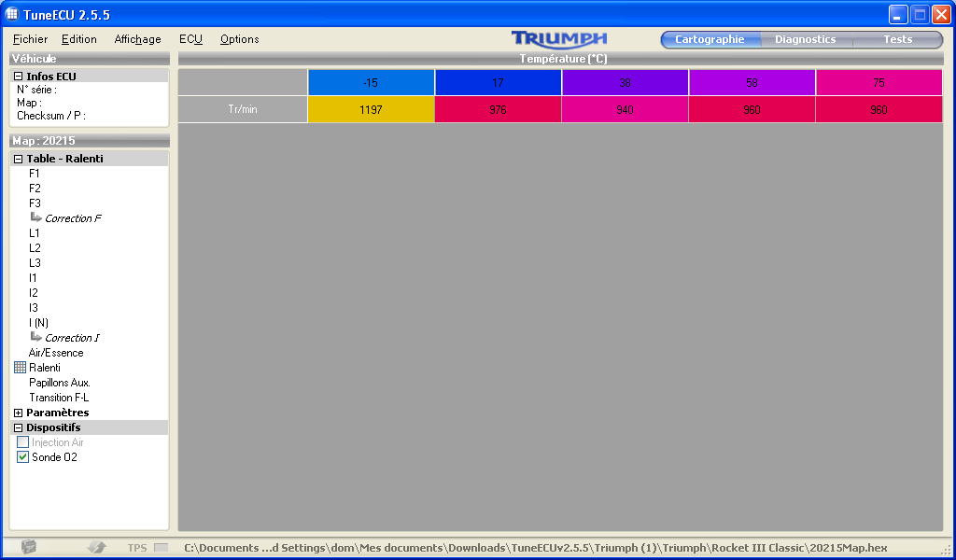Click the Triumph logo
The height and width of the screenshot is (560, 956).
tap(559, 39)
